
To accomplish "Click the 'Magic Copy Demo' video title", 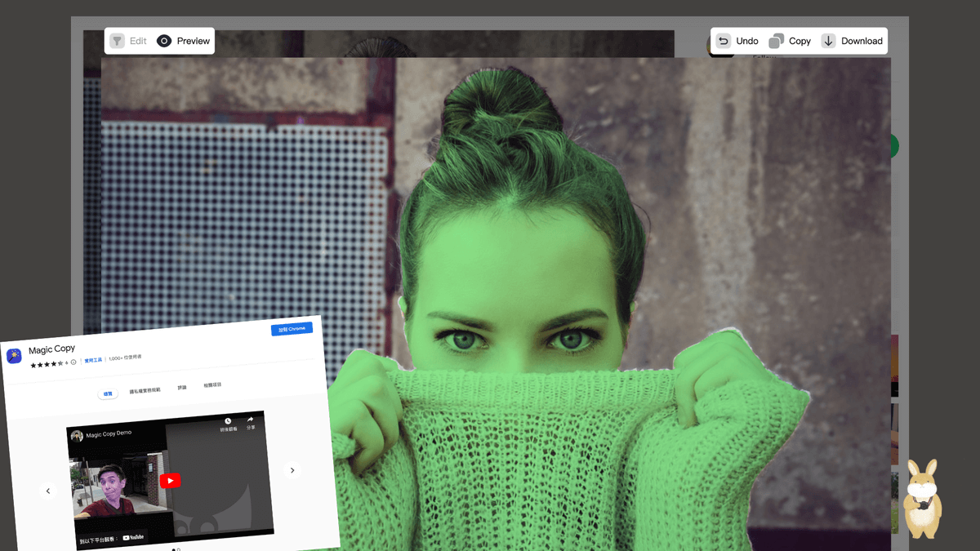I will [x=109, y=434].
